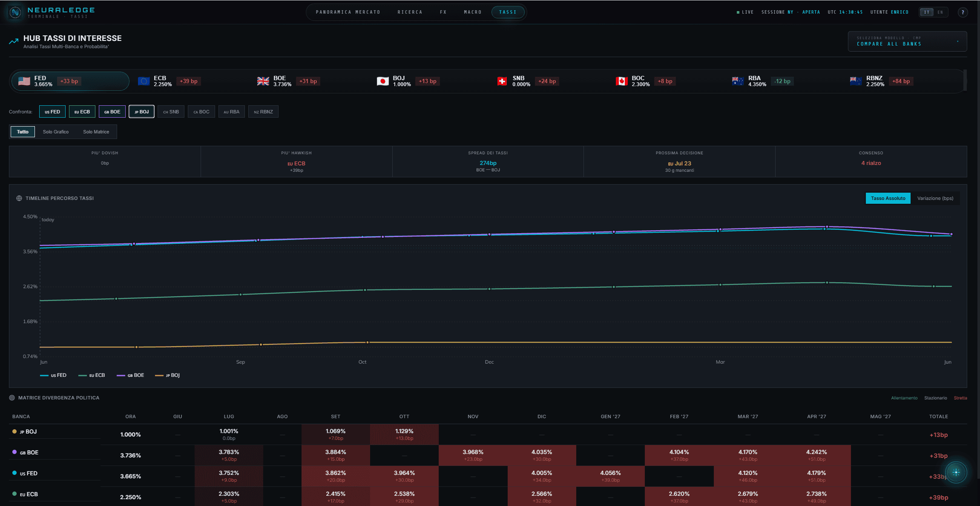Click the ECB 2.620% FEB '27 matrix cell

click(x=679, y=497)
